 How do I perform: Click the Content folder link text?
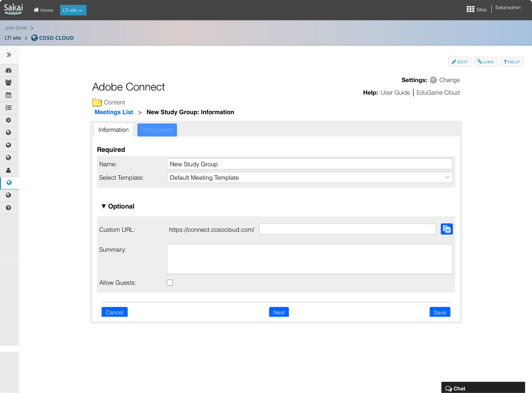coord(114,102)
